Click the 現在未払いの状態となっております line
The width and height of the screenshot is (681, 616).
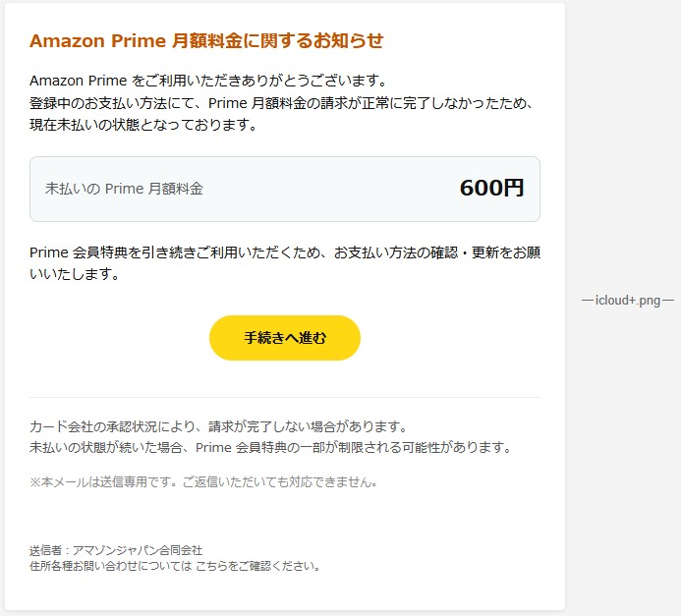point(143,125)
